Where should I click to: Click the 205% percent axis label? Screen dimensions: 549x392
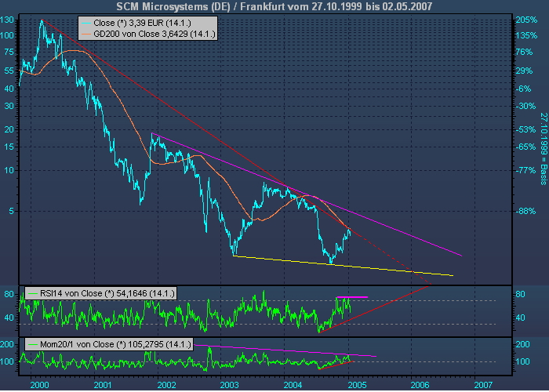click(526, 20)
